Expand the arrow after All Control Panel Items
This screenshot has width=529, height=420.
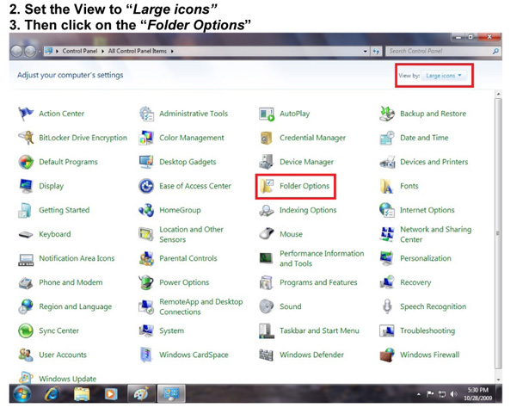coord(172,52)
